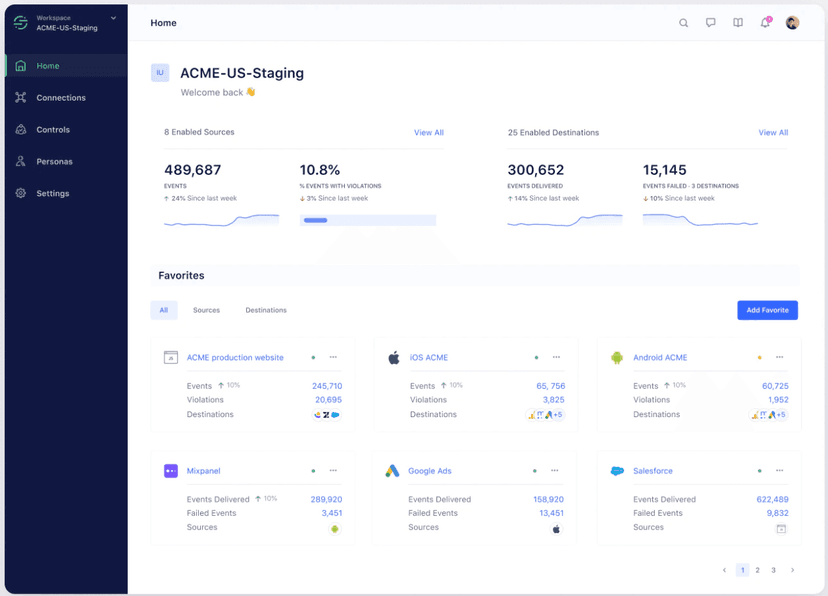Click the search icon in top bar
The height and width of the screenshot is (596, 828).
pyautogui.click(x=684, y=23)
